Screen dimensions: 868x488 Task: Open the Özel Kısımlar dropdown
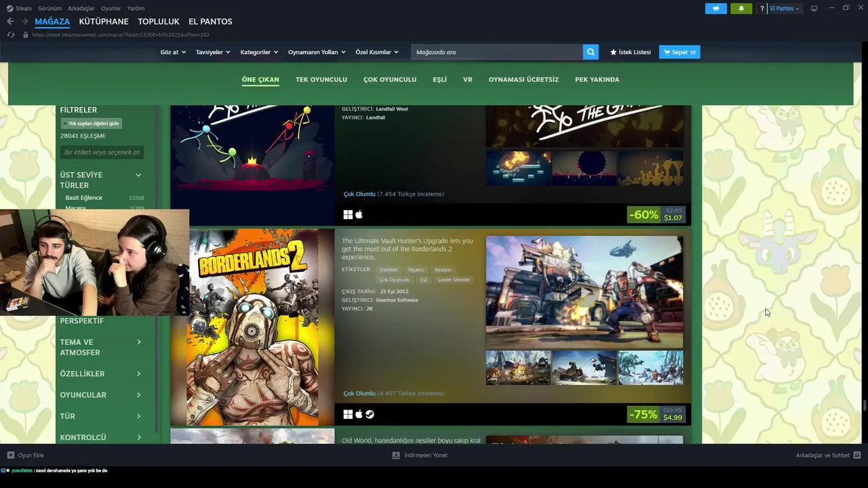tap(377, 52)
